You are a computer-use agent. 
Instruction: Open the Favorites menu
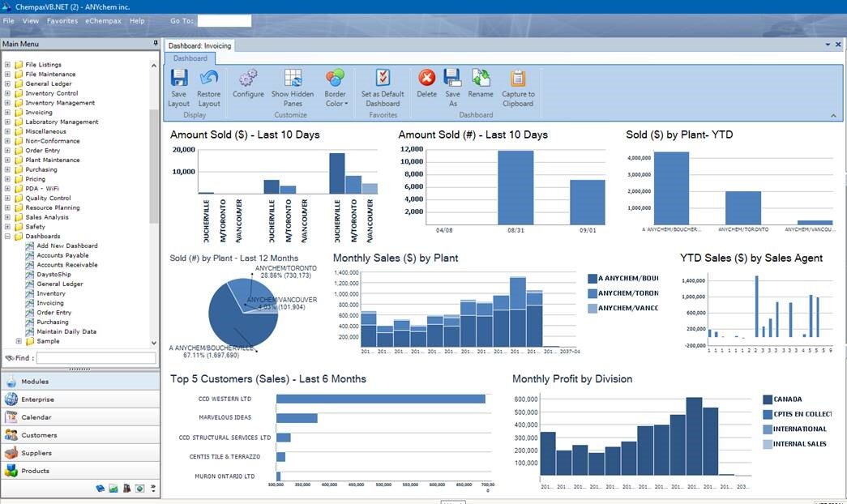click(62, 20)
